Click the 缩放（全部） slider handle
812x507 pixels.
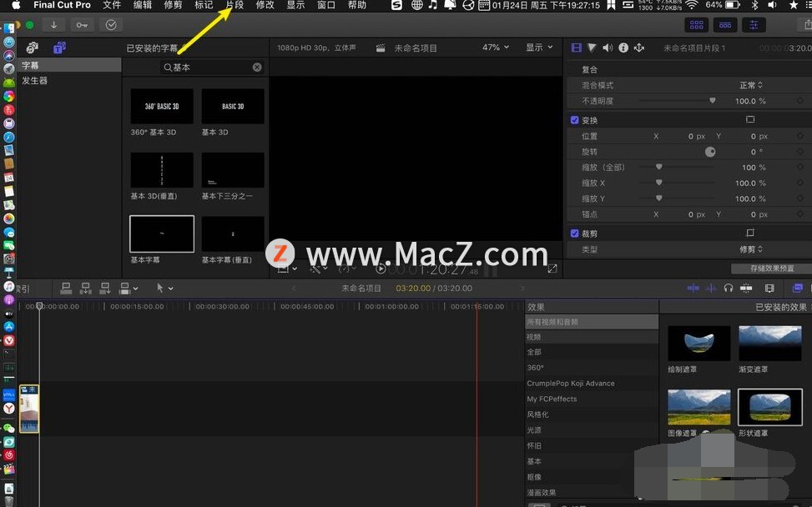[x=658, y=167]
